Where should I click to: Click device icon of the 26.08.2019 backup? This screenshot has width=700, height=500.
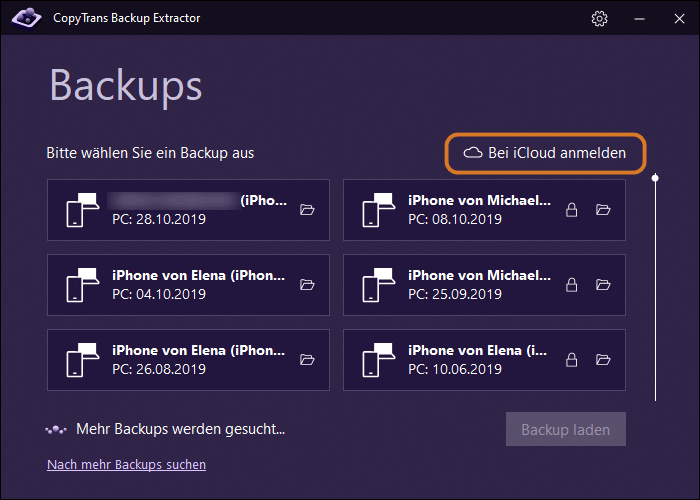[x=83, y=360]
